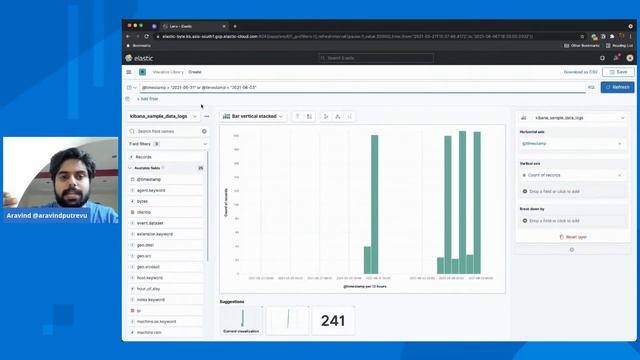640x360 pixels.
Task: Click the query bar input
Action: [x=362, y=87]
